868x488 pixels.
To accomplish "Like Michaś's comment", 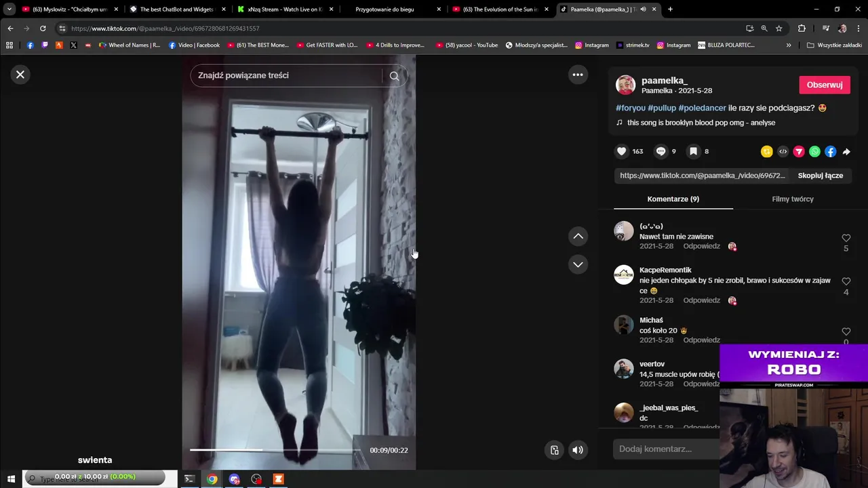I will [846, 331].
